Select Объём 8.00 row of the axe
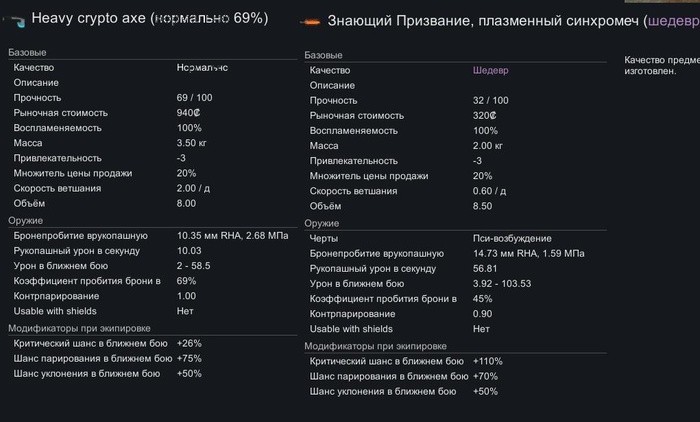Image resolution: width=700 pixels, height=422 pixels. [150, 203]
